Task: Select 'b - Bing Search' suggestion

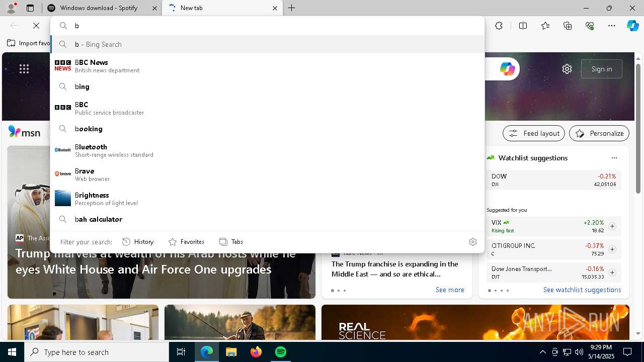Action: pyautogui.click(x=267, y=44)
